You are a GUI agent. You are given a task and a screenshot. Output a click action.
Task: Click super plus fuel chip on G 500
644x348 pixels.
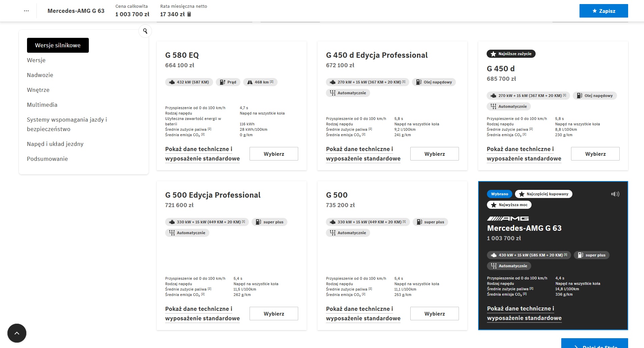point(430,222)
